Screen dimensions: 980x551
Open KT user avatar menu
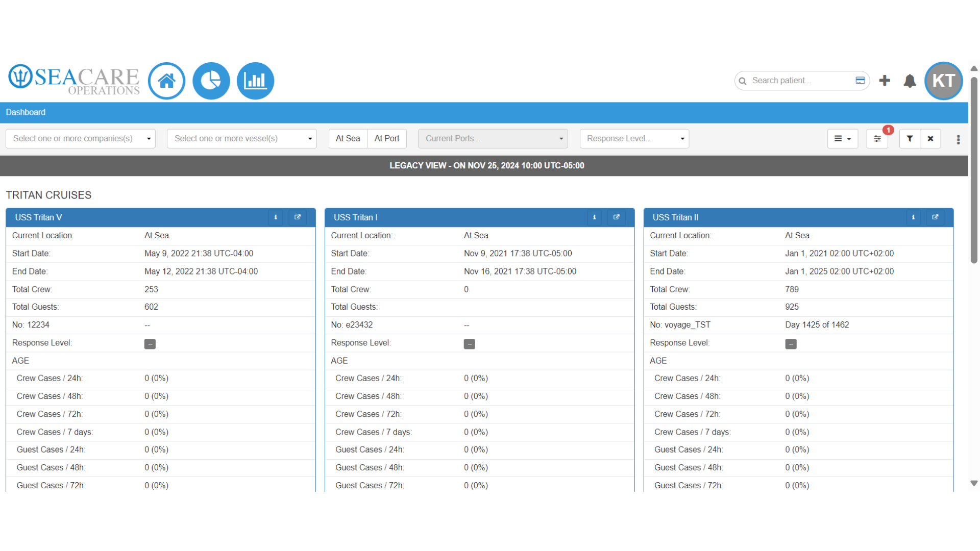click(943, 81)
